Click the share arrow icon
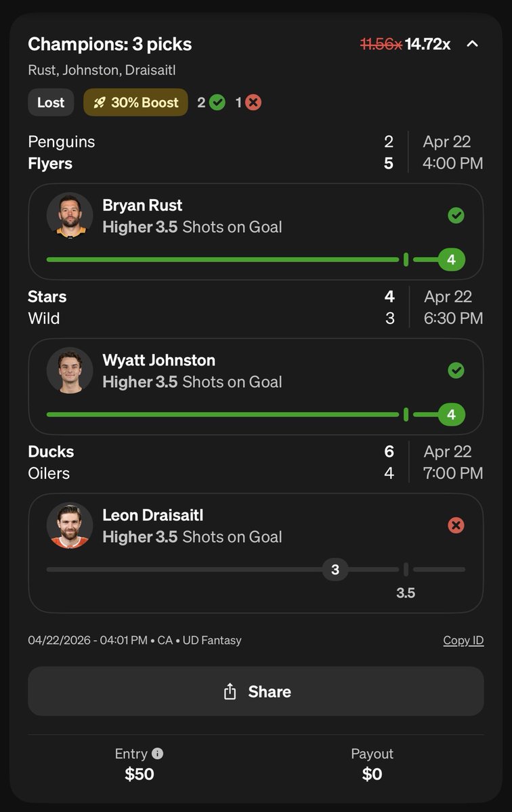The image size is (512, 812). (x=230, y=691)
